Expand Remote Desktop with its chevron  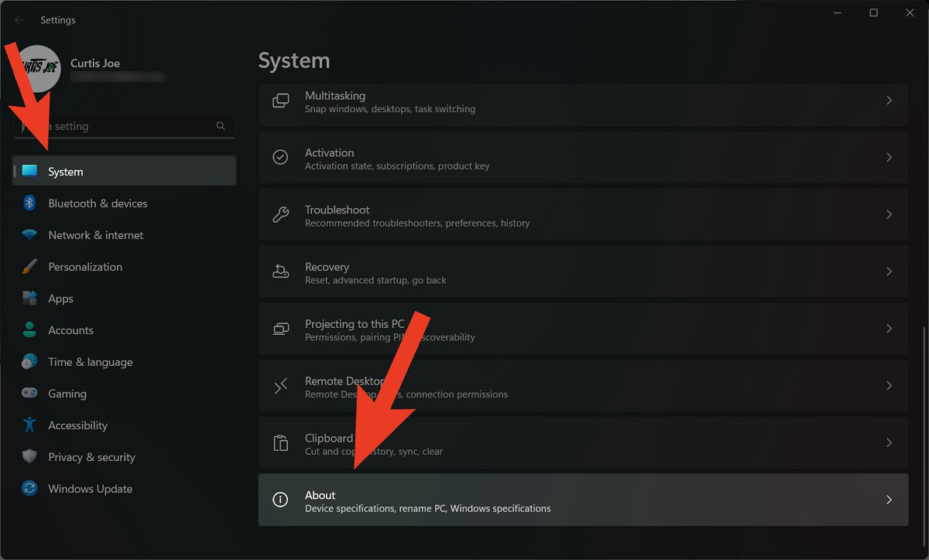[x=889, y=386]
